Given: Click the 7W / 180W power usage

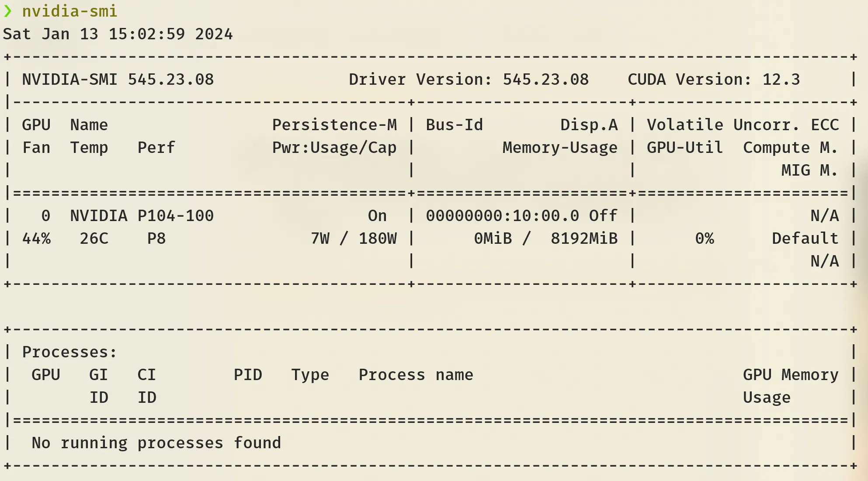Looking at the screenshot, I should [354, 239].
